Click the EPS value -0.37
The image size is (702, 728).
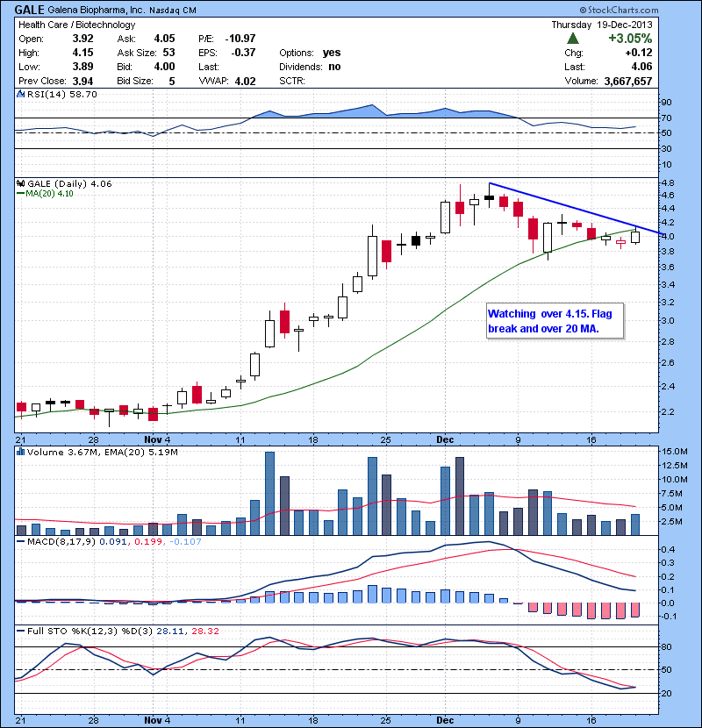tap(243, 53)
